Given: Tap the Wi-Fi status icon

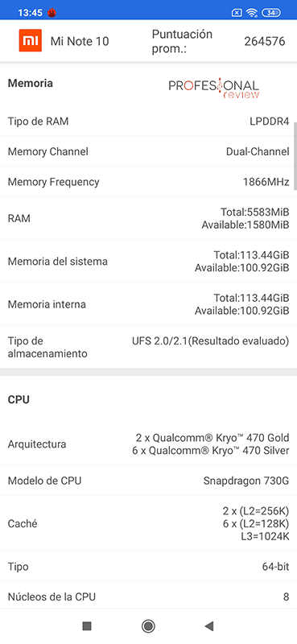Looking at the screenshot, I should tap(251, 13).
